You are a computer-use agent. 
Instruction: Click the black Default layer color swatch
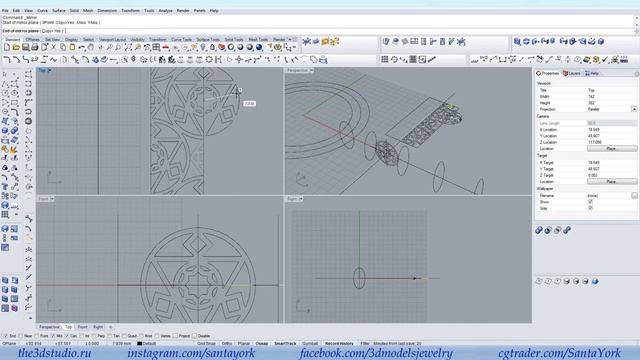click(x=140, y=343)
